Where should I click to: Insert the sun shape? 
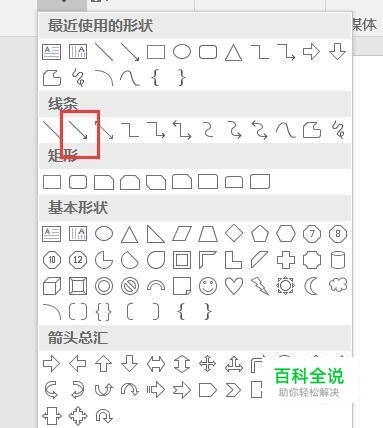click(x=286, y=286)
